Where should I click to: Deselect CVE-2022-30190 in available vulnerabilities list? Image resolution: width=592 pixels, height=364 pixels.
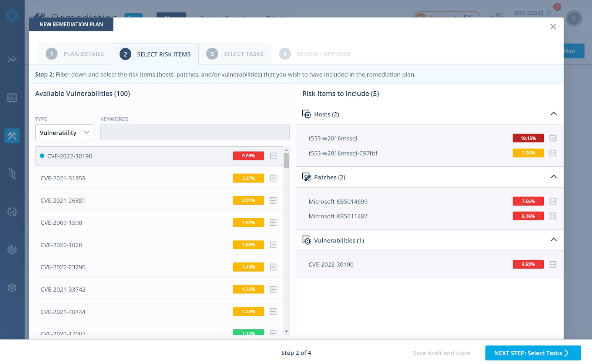273,156
